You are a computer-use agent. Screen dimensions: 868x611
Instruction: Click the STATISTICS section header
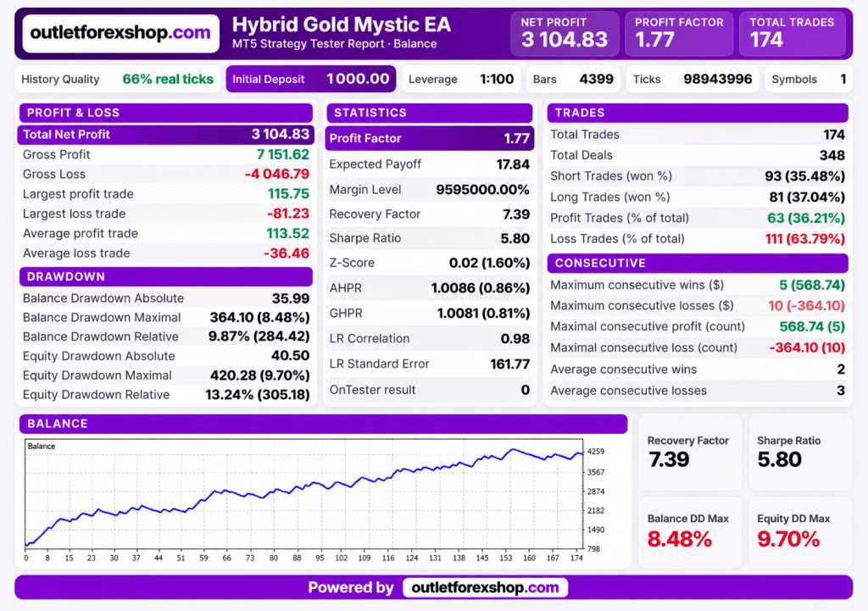(430, 113)
